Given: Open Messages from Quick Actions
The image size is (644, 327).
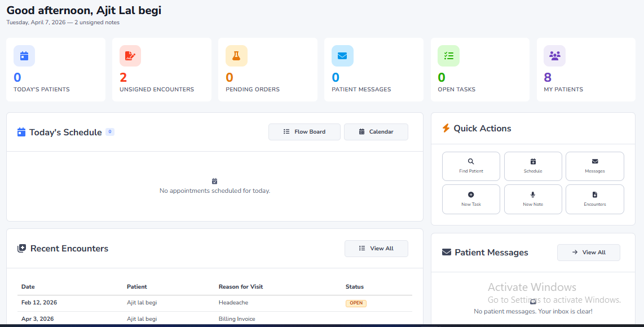Looking at the screenshot, I should click(x=594, y=166).
